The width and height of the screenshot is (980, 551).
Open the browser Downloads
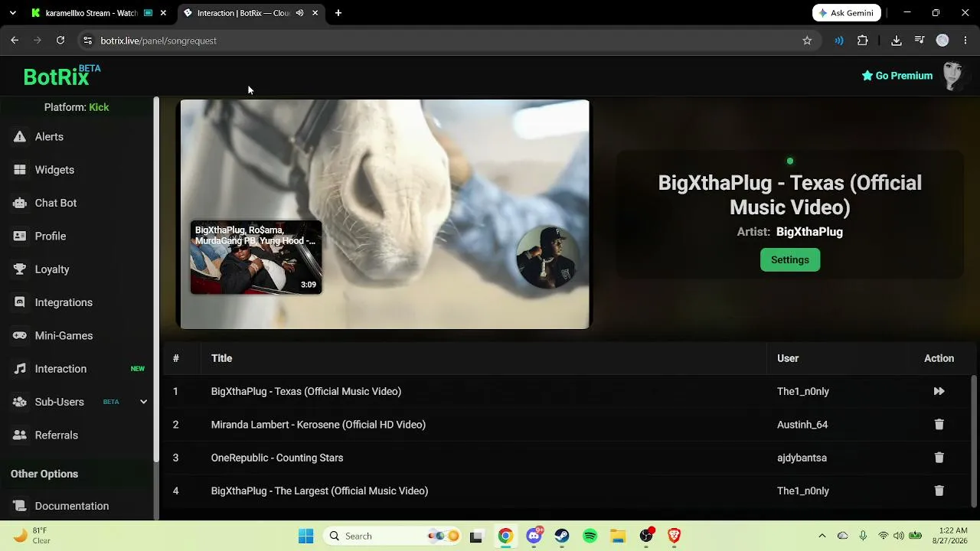[x=897, y=41]
